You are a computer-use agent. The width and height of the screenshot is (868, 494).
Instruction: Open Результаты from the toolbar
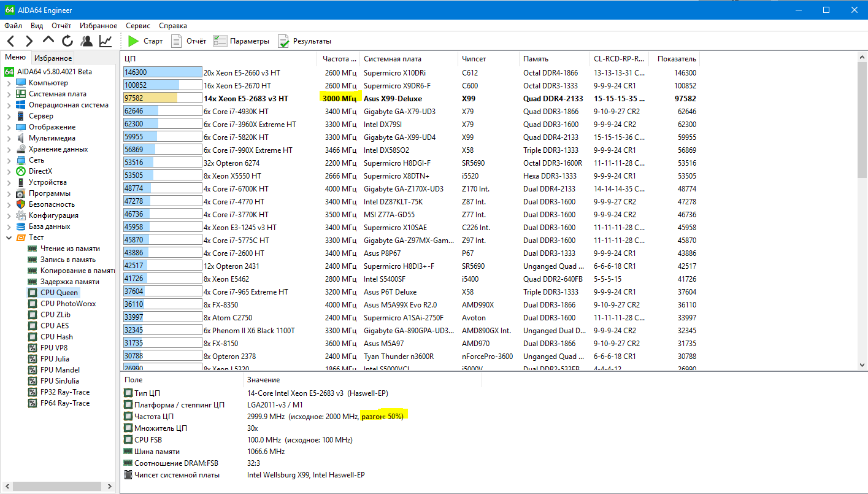click(304, 41)
